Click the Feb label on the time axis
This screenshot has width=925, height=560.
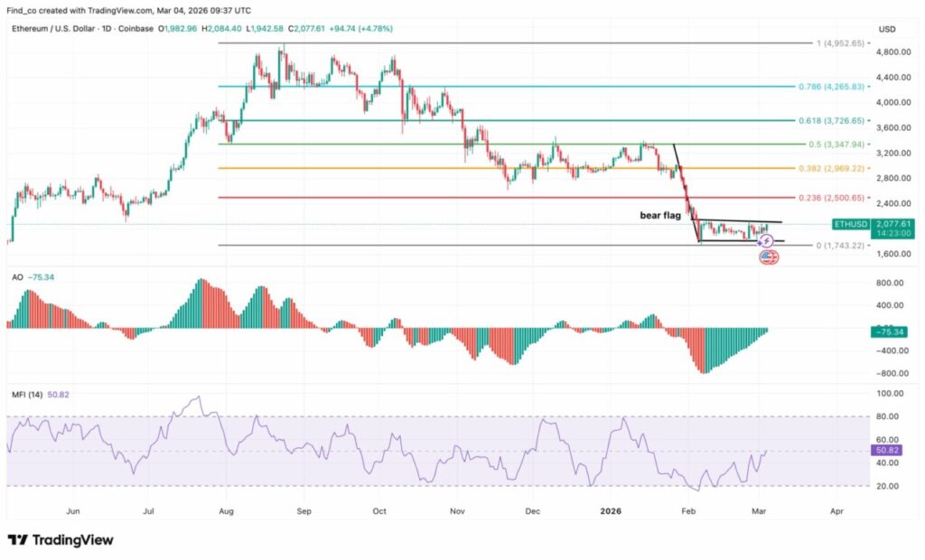click(688, 511)
